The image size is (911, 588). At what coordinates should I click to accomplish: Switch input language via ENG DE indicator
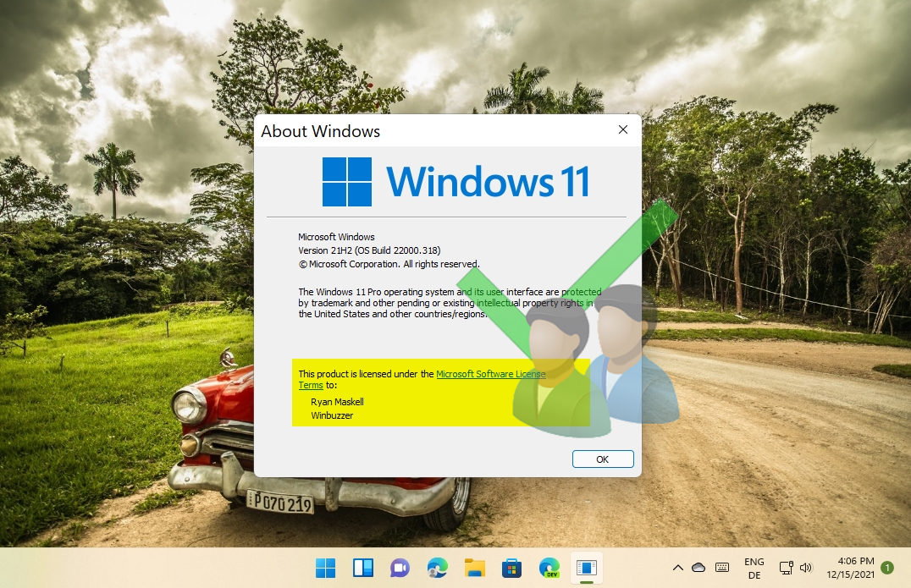coord(754,569)
